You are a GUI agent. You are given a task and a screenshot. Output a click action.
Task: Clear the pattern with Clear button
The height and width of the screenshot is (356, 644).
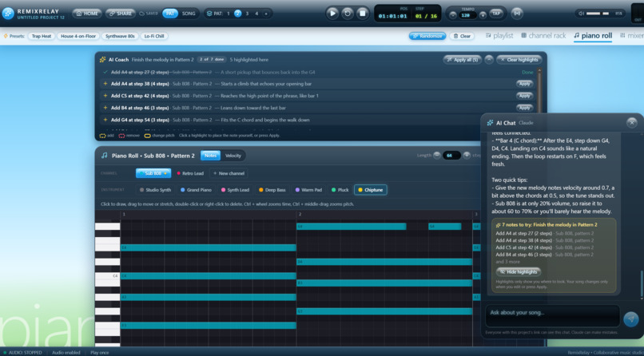coord(462,36)
